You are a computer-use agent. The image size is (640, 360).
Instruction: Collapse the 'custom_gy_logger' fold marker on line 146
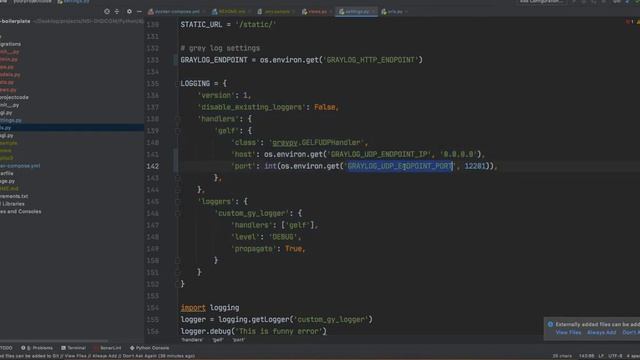coord(178,213)
